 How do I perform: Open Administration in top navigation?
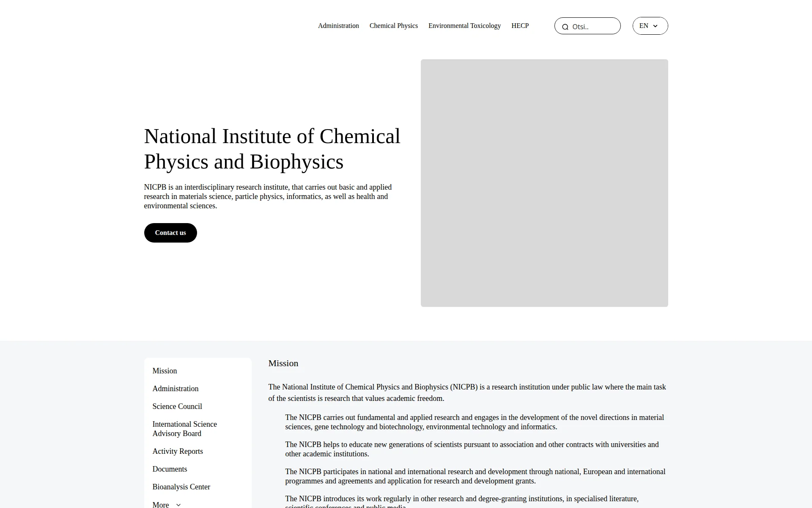tap(338, 26)
